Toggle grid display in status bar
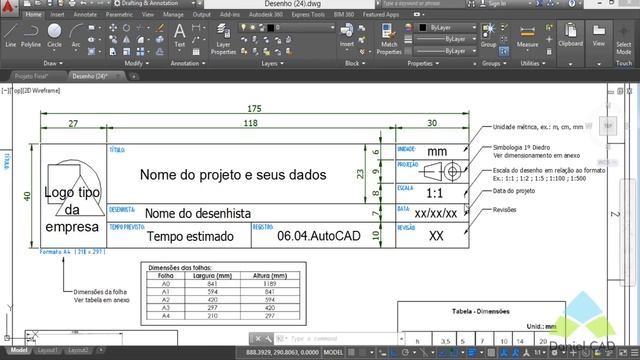The image size is (640, 360). (351, 352)
